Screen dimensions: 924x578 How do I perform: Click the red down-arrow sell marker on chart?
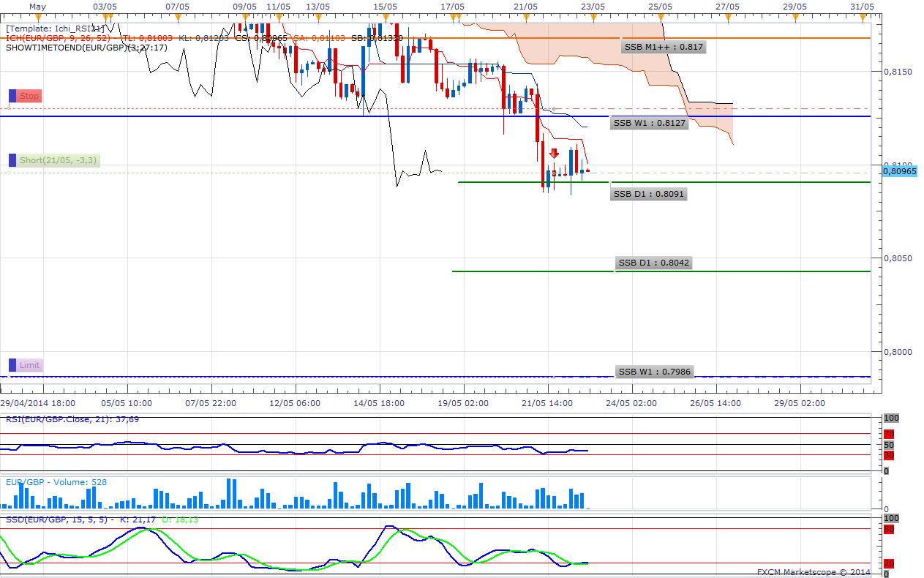[x=555, y=154]
